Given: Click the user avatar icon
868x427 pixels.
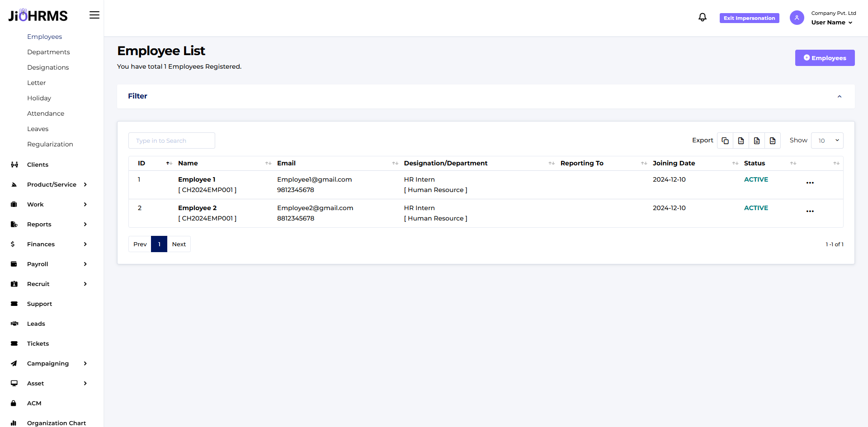Looking at the screenshot, I should point(797,18).
